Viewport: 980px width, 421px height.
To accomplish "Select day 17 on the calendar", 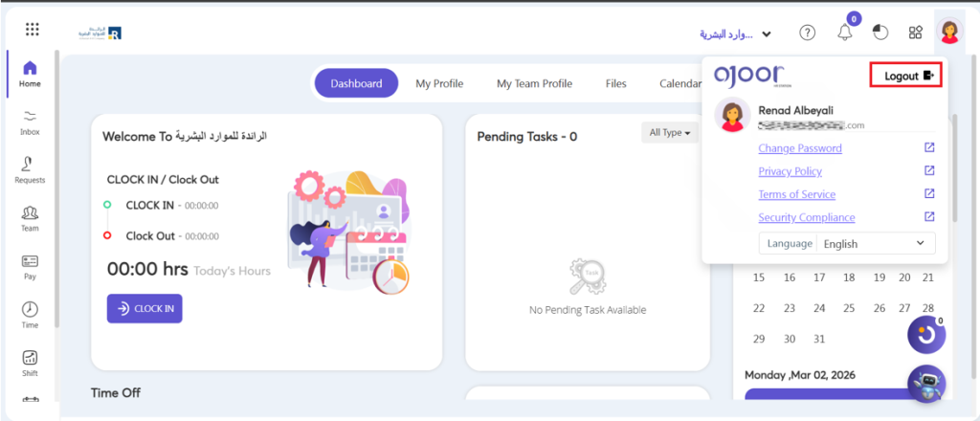I will coord(818,277).
